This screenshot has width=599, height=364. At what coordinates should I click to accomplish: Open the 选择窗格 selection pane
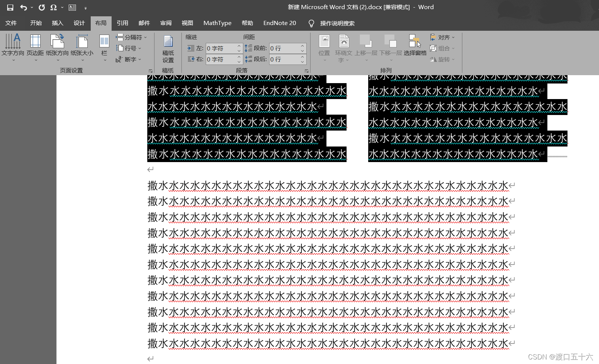pos(415,46)
